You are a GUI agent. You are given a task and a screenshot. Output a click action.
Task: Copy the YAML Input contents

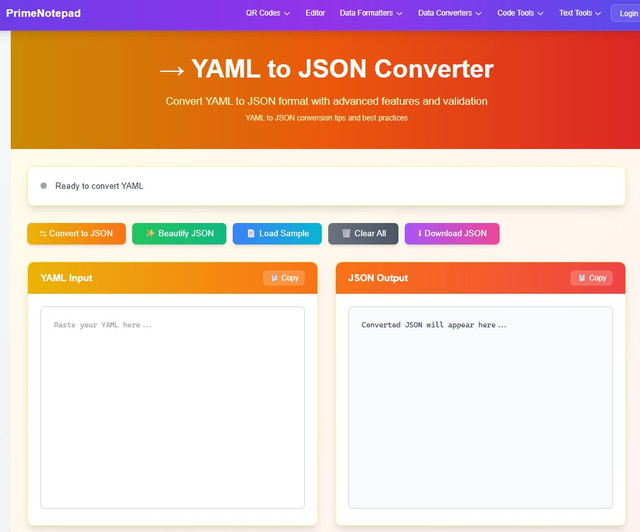[284, 278]
